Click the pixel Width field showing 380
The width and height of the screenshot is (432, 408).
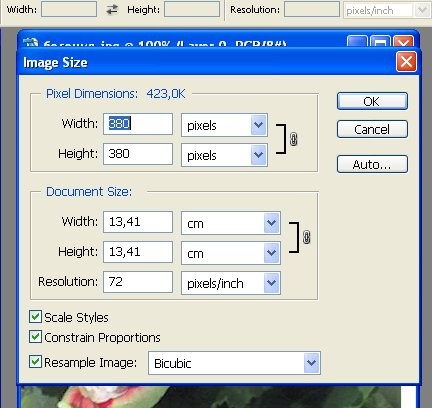pyautogui.click(x=138, y=124)
